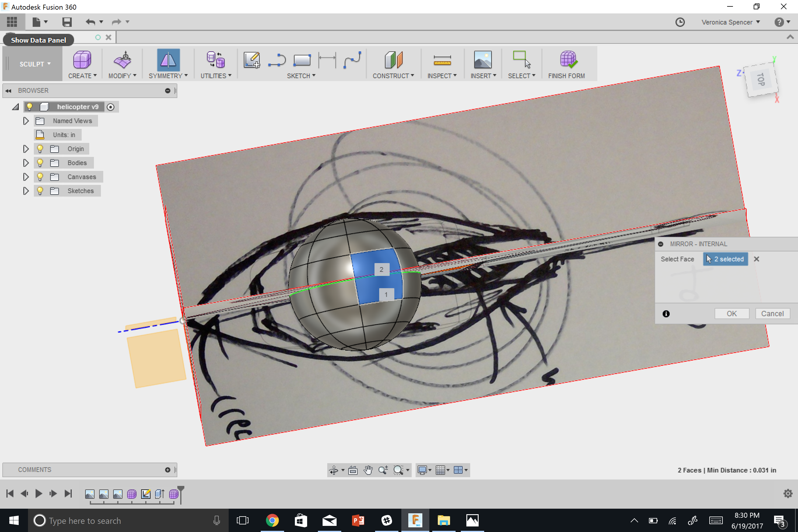Viewport: 798px width, 532px height.
Task: Toggle visibility bulb for helicopter v9
Action: pos(29,107)
